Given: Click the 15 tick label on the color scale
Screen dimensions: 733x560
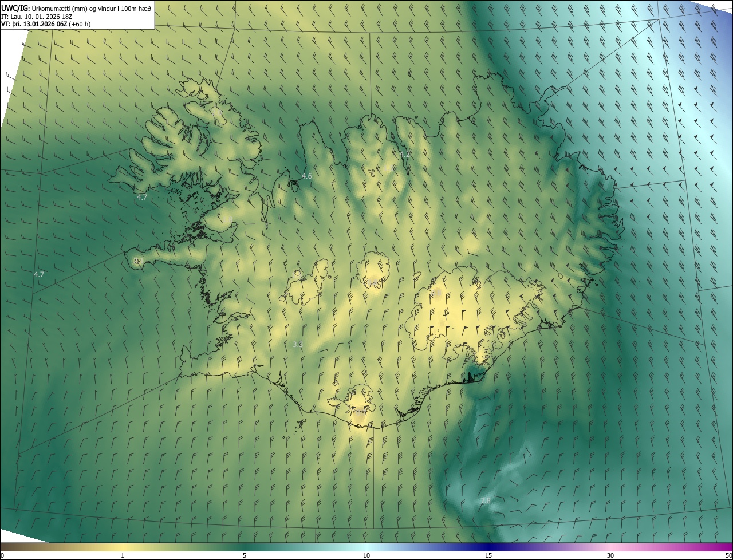Looking at the screenshot, I should coord(488,555).
